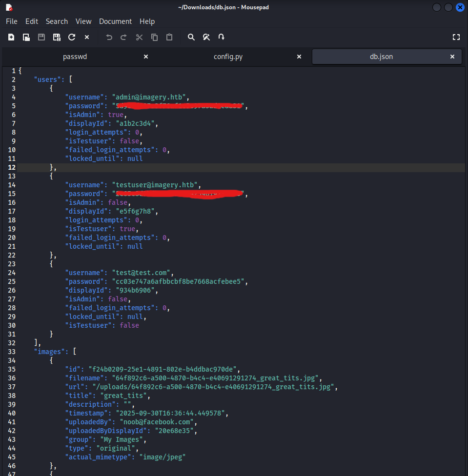Click the "20e68e35" uploadedByDisplayId value
The width and height of the screenshot is (468, 476).
174,431
